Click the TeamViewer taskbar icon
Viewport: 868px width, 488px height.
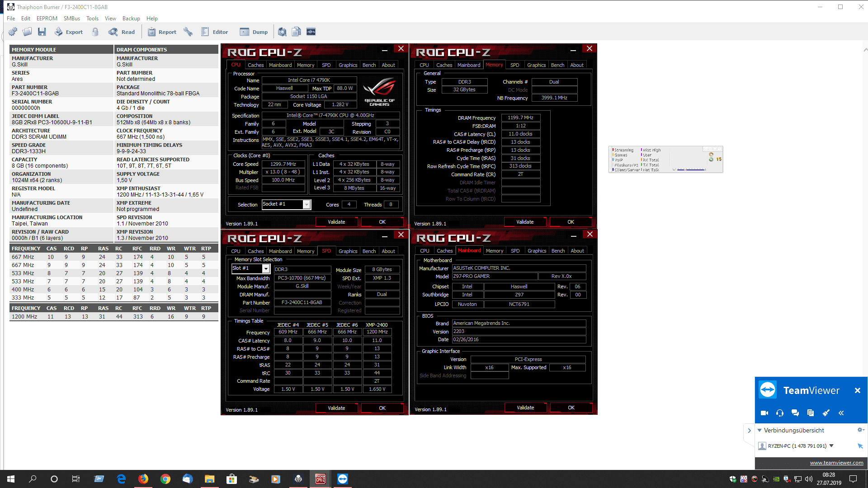click(x=343, y=479)
